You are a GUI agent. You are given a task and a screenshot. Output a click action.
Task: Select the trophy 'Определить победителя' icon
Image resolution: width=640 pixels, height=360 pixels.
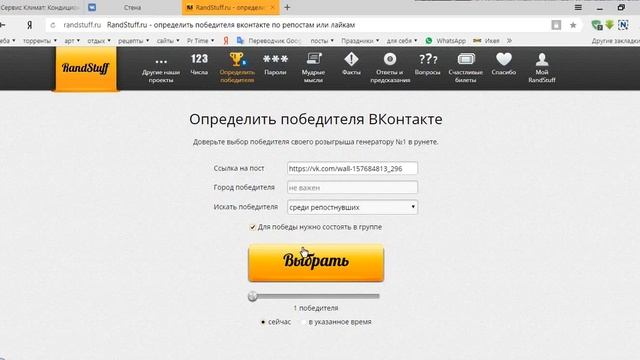[237, 59]
